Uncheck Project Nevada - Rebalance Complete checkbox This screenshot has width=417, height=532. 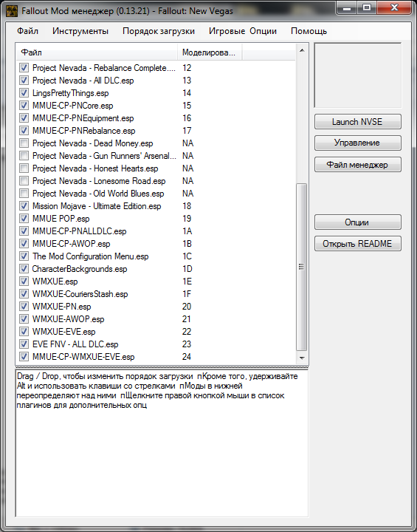pos(24,68)
